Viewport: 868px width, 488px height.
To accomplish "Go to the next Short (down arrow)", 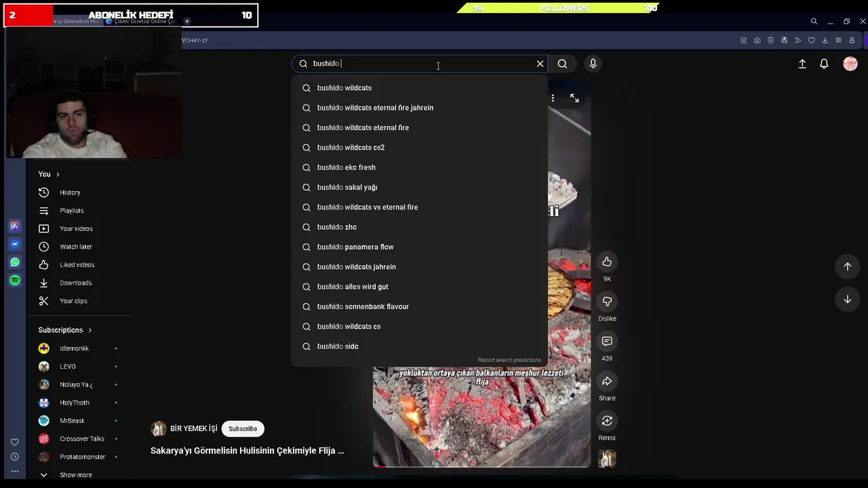I will pyautogui.click(x=847, y=300).
